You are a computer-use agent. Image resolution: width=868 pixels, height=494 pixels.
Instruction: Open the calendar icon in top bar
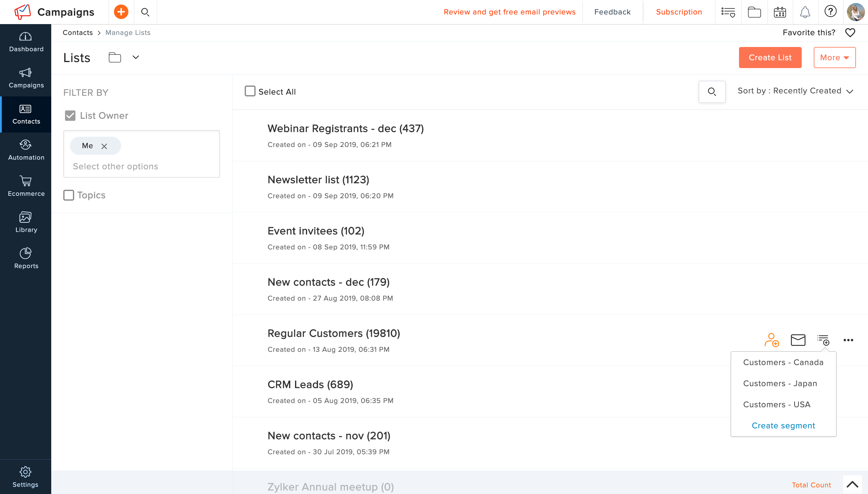780,12
